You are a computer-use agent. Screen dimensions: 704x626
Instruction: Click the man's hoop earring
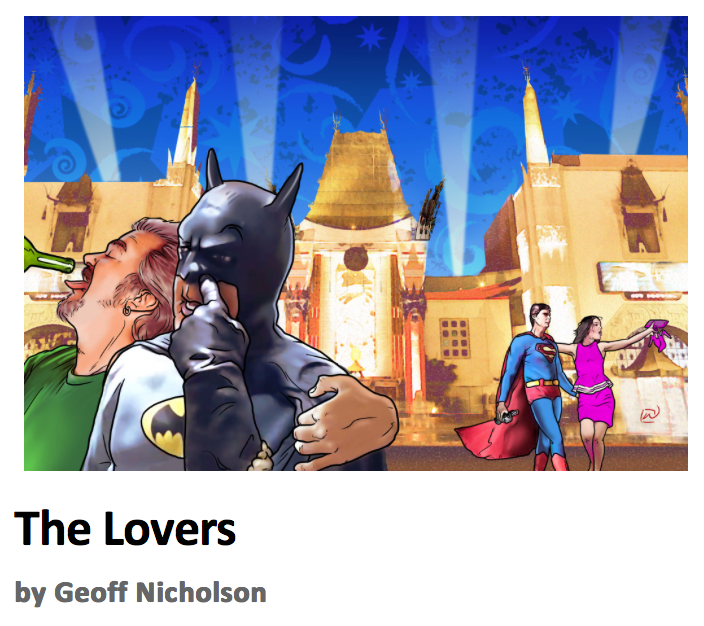coord(127,310)
